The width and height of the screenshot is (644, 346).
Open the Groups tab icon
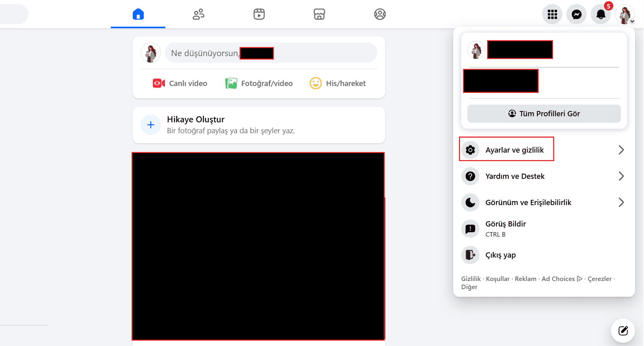(380, 14)
